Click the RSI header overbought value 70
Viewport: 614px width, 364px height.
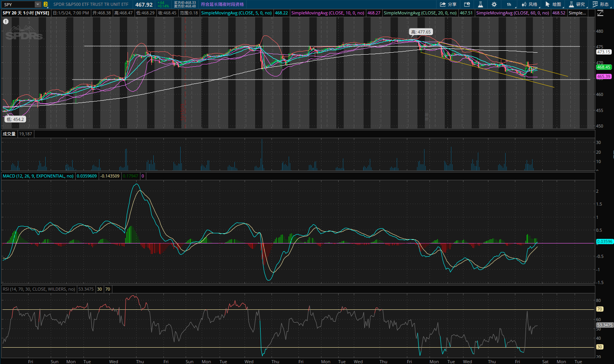click(108, 289)
